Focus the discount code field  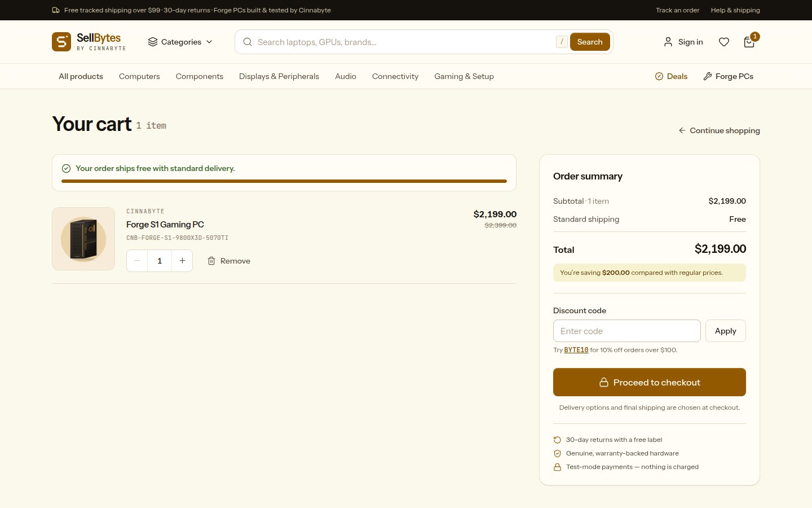click(x=627, y=331)
